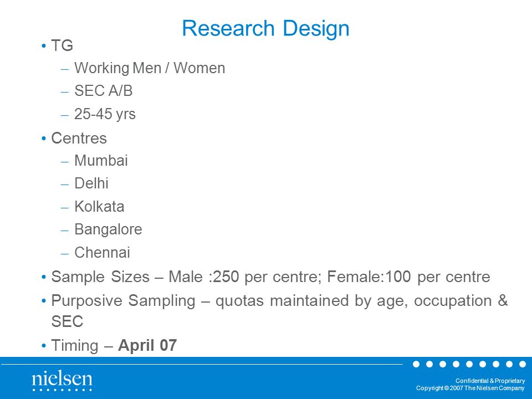Click the last white dot in footer
The width and height of the screenshot is (532, 399).
(523, 364)
